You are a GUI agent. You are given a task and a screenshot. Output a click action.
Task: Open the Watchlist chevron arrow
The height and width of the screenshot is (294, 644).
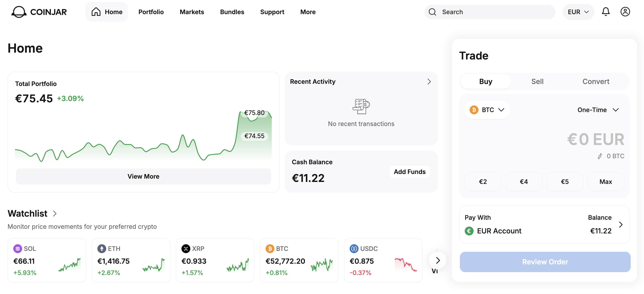[x=55, y=214]
